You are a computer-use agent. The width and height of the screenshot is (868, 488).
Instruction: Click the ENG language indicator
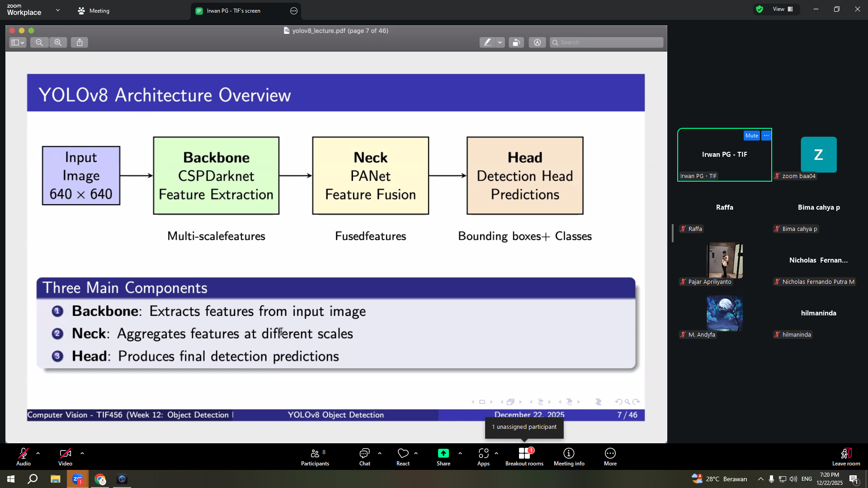[807, 479]
